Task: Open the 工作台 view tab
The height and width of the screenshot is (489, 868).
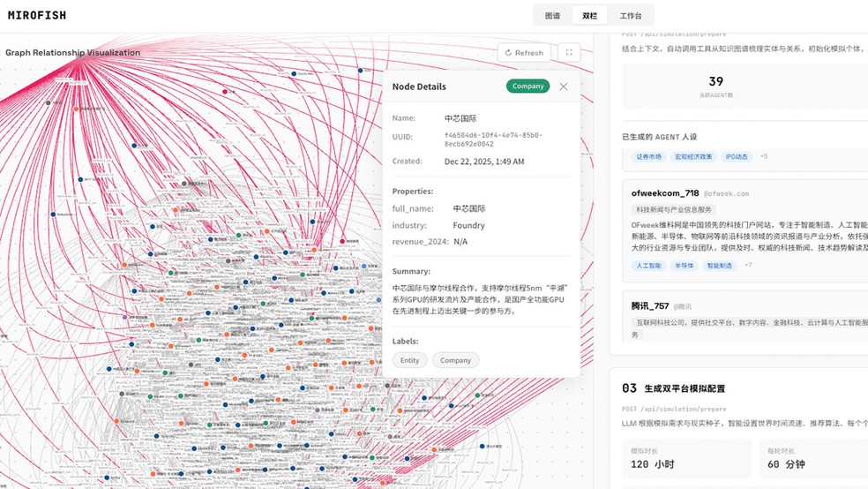Action: [631, 16]
